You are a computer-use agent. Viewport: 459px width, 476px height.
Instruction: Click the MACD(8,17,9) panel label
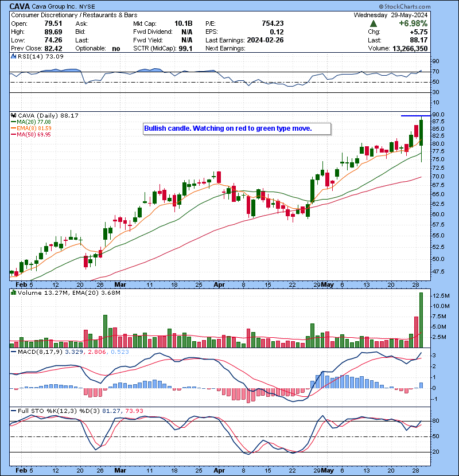tap(40, 352)
